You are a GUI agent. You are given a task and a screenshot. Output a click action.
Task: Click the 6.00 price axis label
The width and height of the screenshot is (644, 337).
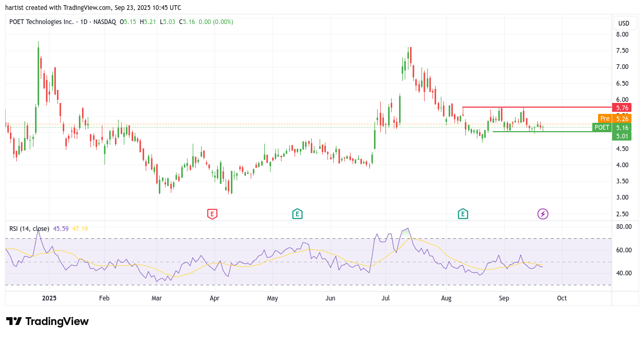(x=622, y=100)
